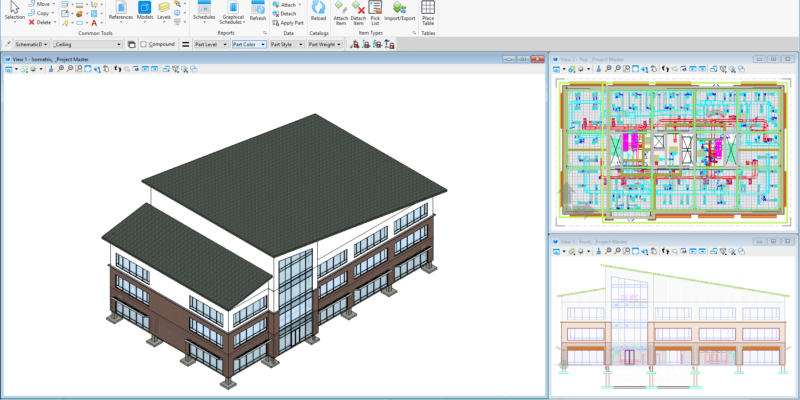800x400 pixels.
Task: Click Pan View hand in View 2
Action: [x=654, y=69]
